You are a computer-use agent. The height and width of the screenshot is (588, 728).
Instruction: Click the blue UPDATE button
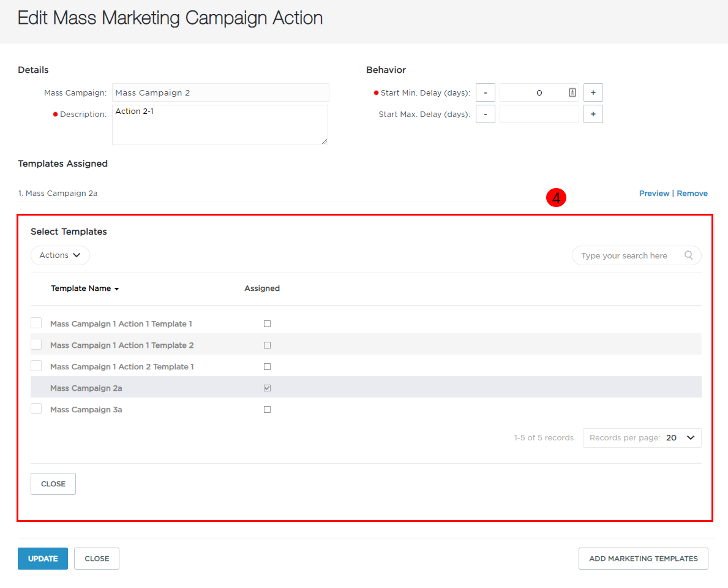[x=43, y=558]
